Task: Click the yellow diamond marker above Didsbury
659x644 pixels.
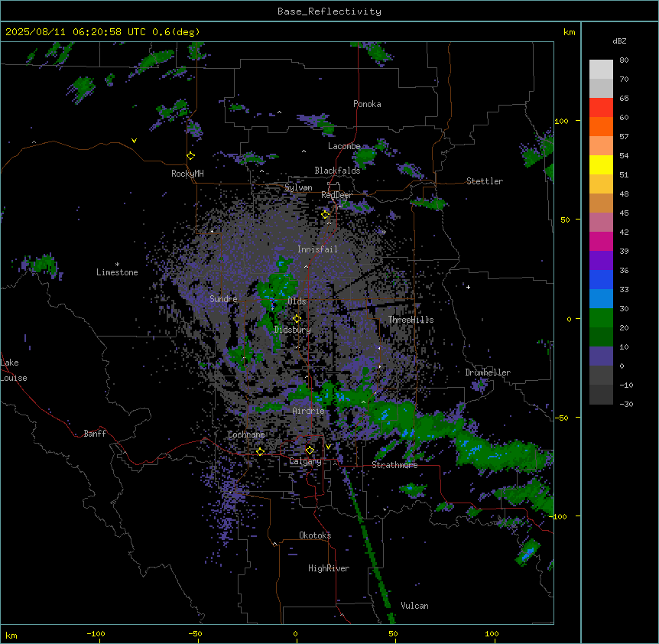Action: pos(297,319)
